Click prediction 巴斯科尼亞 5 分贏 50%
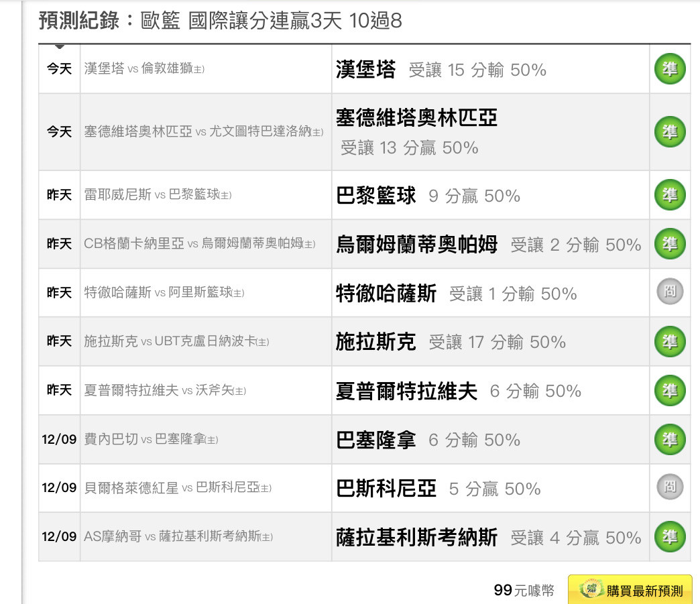This screenshot has width=700, height=604. [439, 489]
